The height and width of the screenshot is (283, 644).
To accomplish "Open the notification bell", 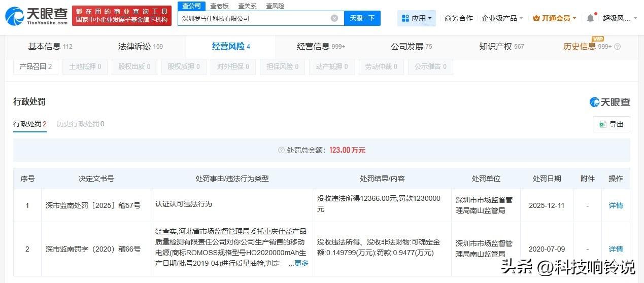I will coord(590,18).
